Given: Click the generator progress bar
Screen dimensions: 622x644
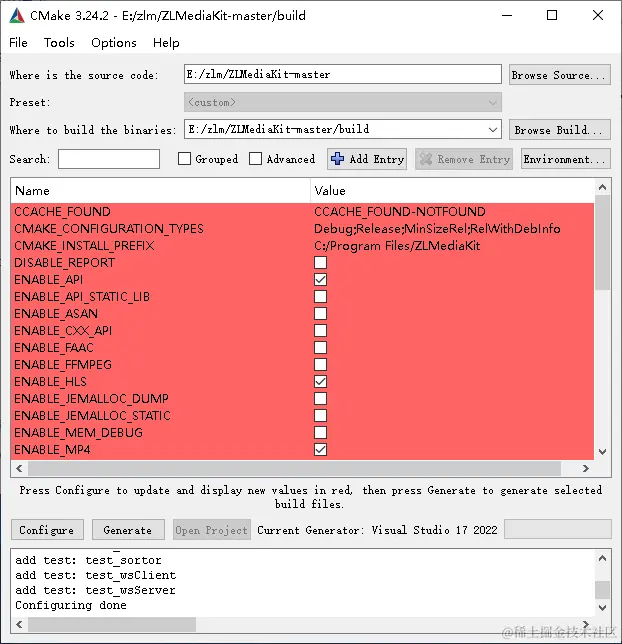Looking at the screenshot, I should click(557, 529).
